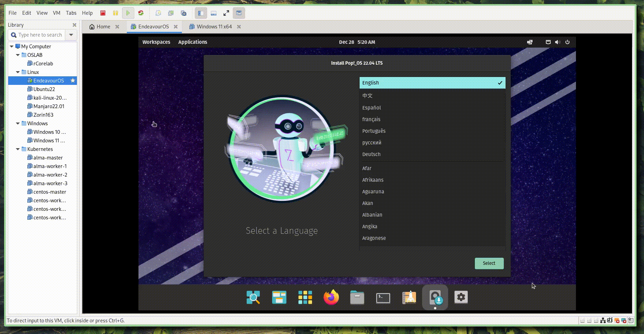644x334 pixels.
Task: Close the EndeavourOS tab
Action: point(176,27)
